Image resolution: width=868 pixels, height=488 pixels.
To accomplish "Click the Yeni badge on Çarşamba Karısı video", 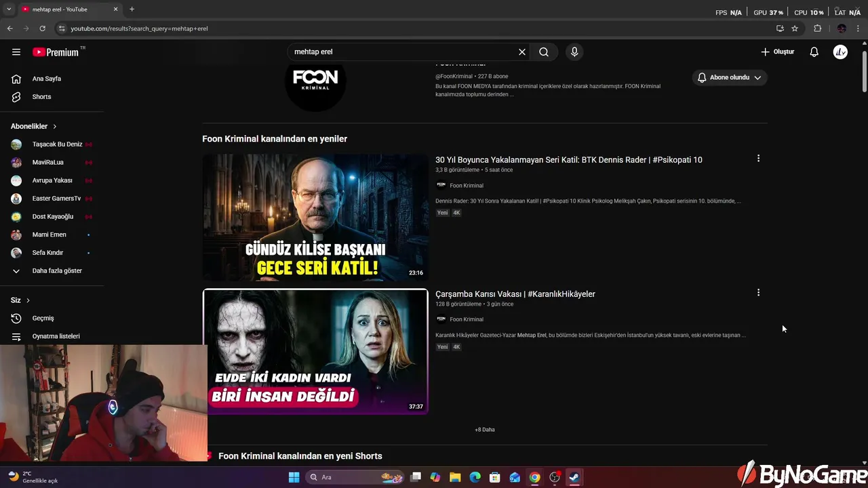I will tap(442, 347).
